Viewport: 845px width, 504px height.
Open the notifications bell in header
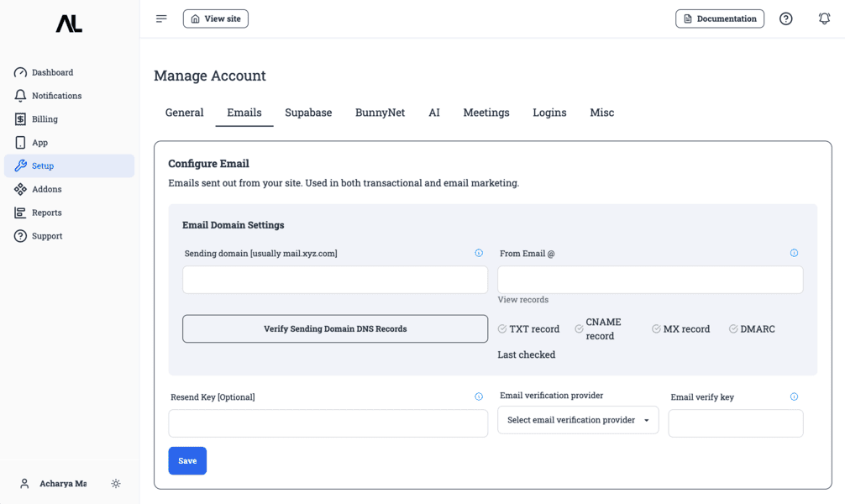[824, 18]
